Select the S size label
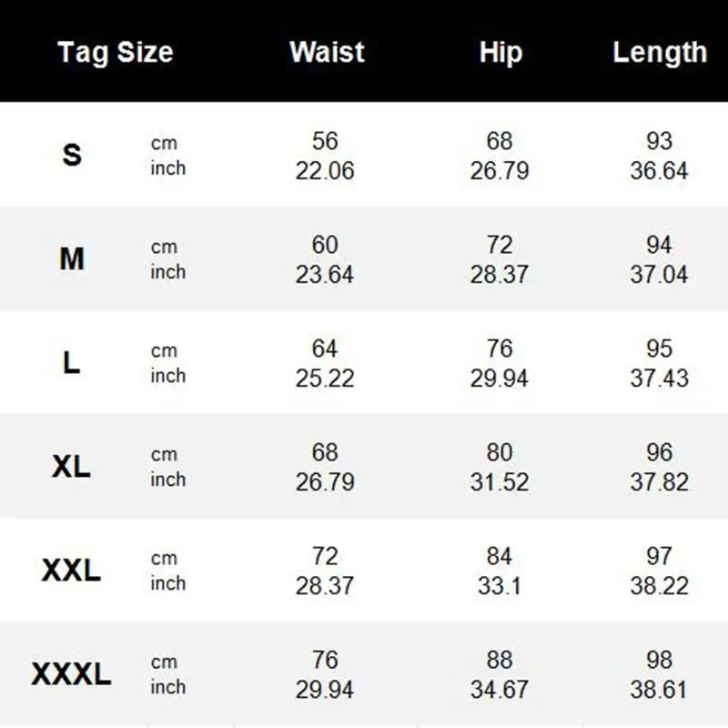 pos(72,156)
